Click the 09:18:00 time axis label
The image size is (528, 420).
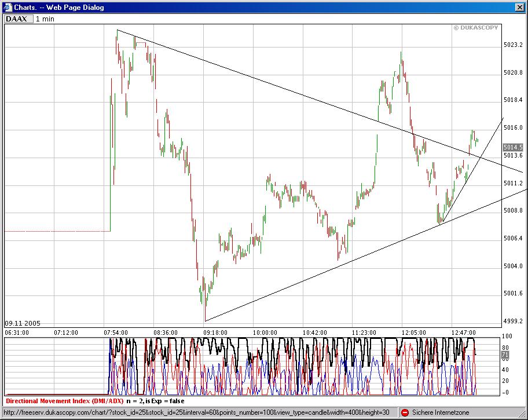[x=215, y=333]
